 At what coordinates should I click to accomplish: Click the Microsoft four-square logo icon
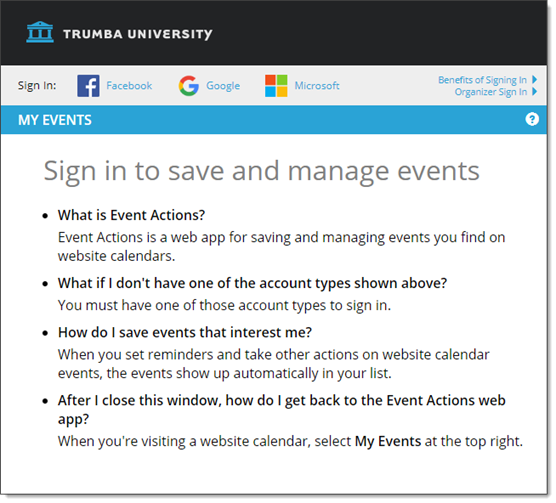[276, 86]
